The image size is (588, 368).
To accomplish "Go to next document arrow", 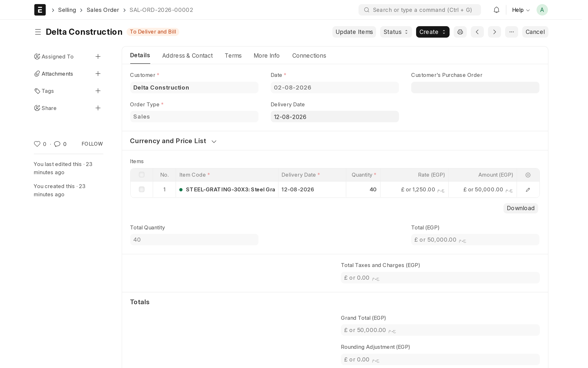I will pyautogui.click(x=494, y=32).
